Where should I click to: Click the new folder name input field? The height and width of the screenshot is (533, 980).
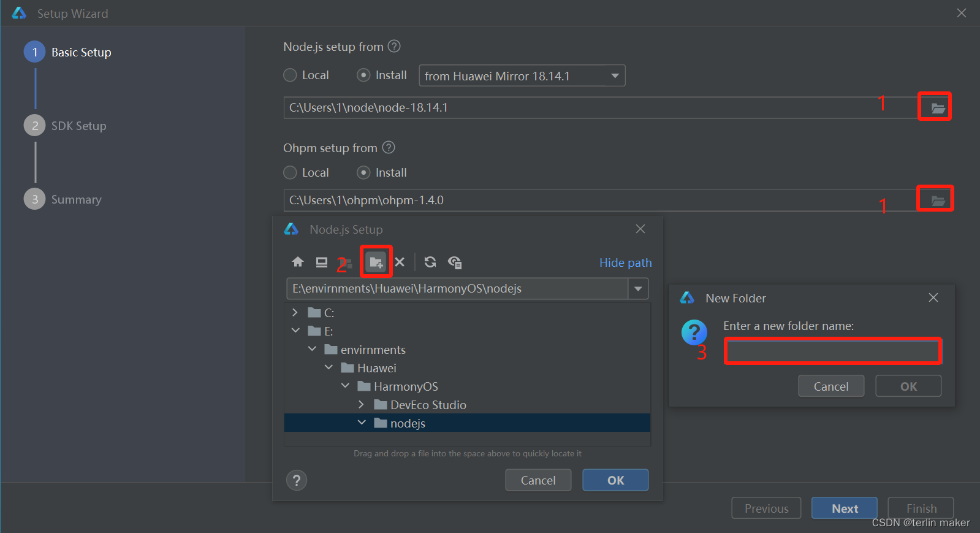[x=833, y=351]
